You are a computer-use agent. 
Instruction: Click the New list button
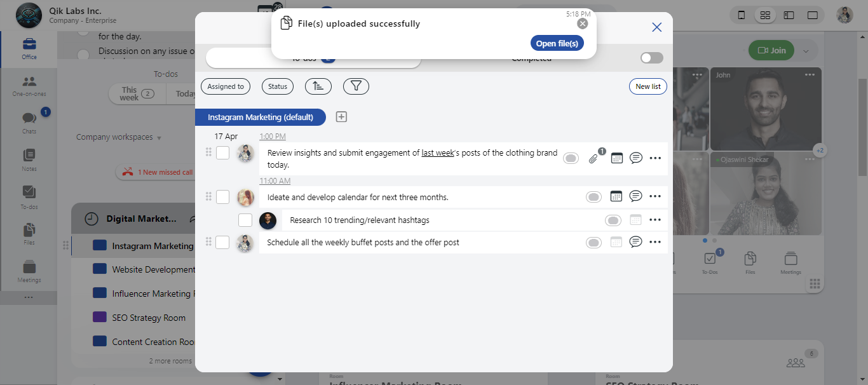pos(648,86)
